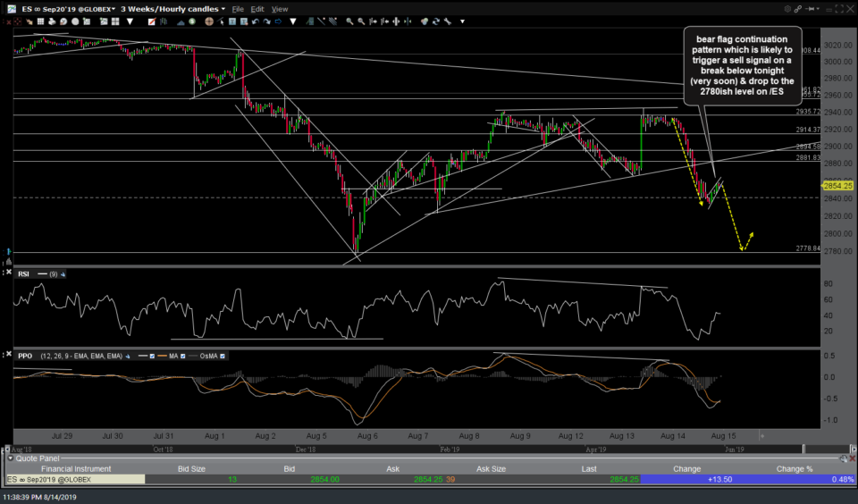
Task: Click the gray circle icon in toolbar
Action: (x=75, y=21)
